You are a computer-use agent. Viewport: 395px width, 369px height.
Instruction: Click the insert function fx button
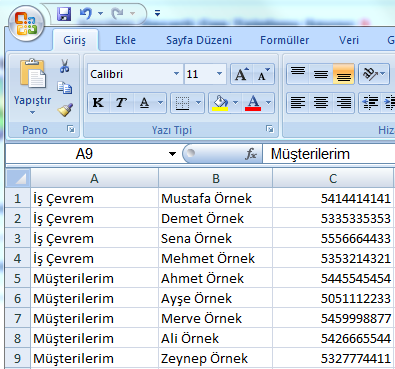tap(251, 154)
